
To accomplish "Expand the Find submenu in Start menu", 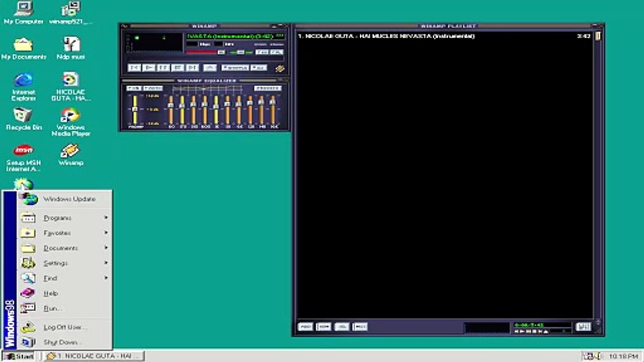I will 64,279.
